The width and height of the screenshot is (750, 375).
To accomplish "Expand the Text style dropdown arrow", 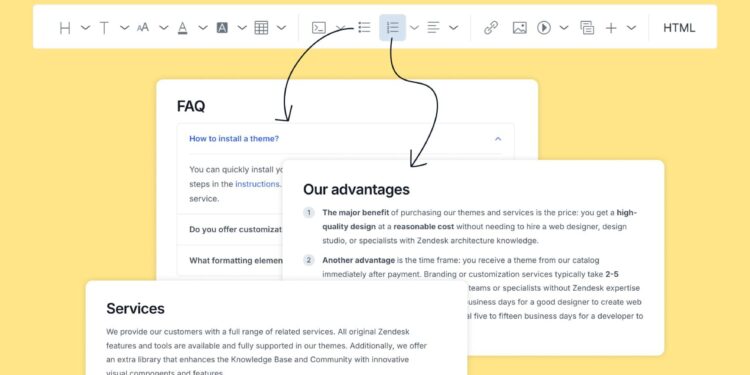I will pyautogui.click(x=124, y=28).
